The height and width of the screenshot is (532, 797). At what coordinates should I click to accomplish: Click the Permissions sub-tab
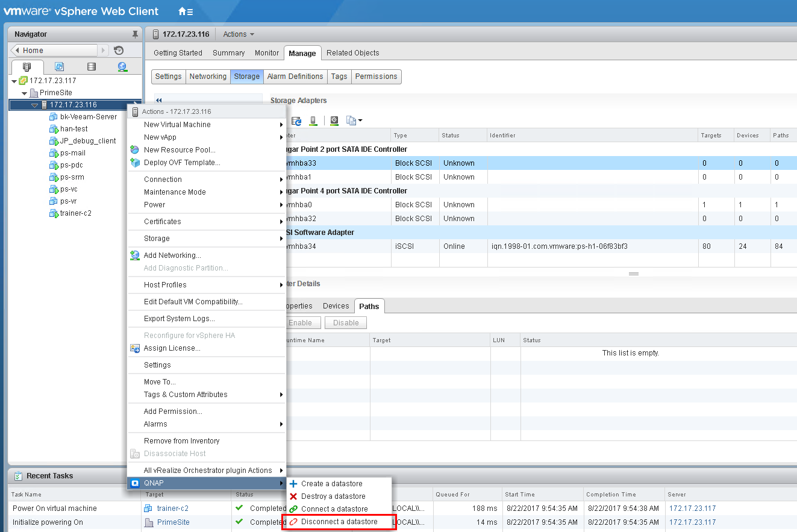click(x=376, y=77)
